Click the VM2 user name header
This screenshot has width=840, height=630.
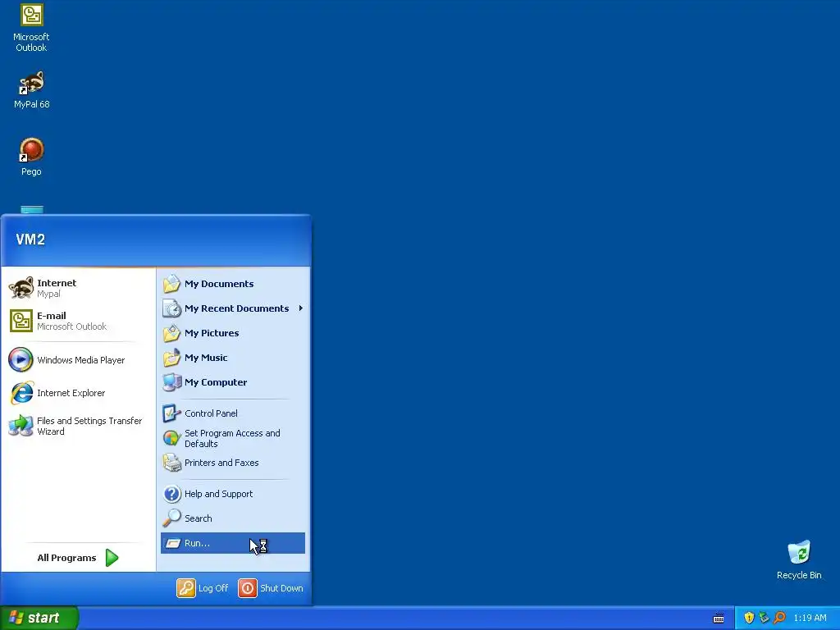tap(30, 240)
